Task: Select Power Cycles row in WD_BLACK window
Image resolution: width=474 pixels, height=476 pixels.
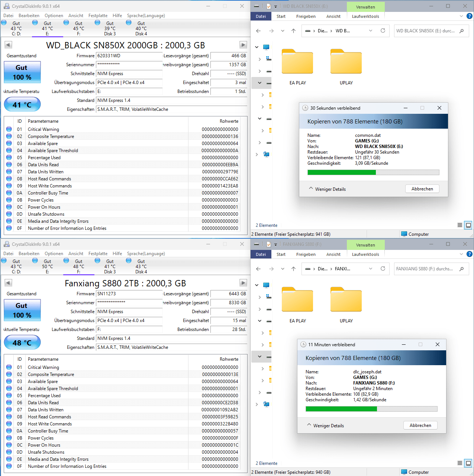Action: 123,200
